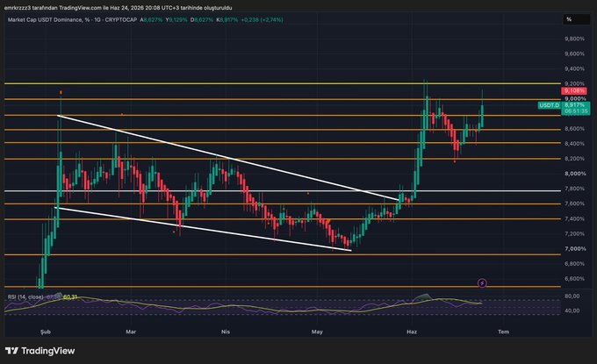This screenshot has height=364, width=597.
Task: Click the RSI 80,00 scale label
Action: click(572, 296)
